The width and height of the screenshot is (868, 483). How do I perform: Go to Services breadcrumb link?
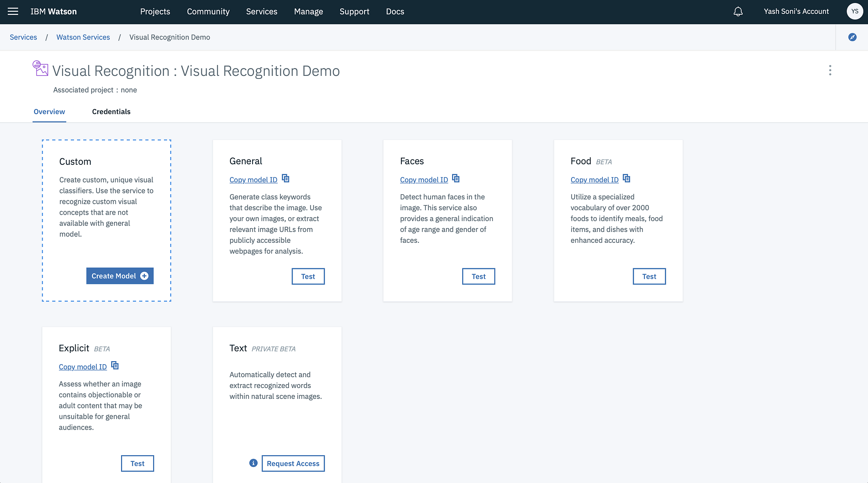[23, 37]
